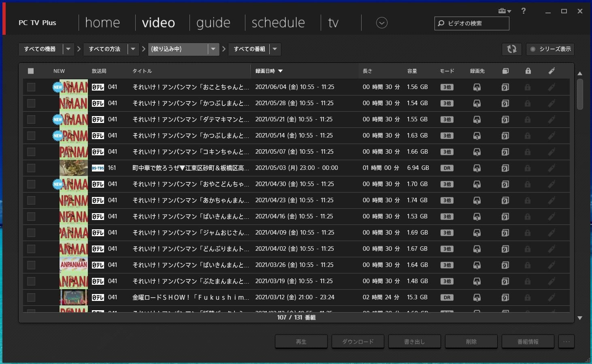Toggle the select-all checkbox in header

tap(31, 71)
